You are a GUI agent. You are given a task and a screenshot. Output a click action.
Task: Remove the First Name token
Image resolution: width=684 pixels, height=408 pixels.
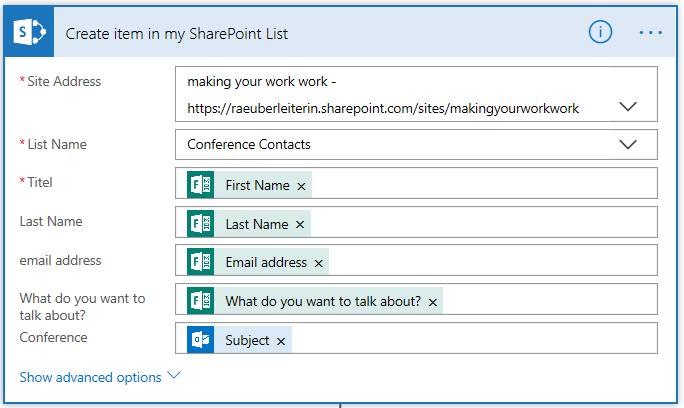301,186
